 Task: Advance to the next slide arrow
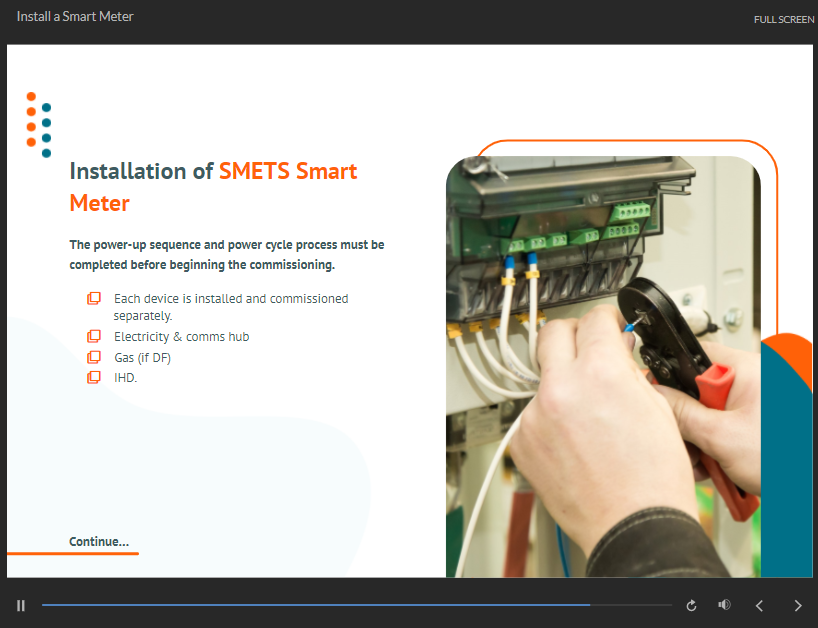tap(798, 605)
